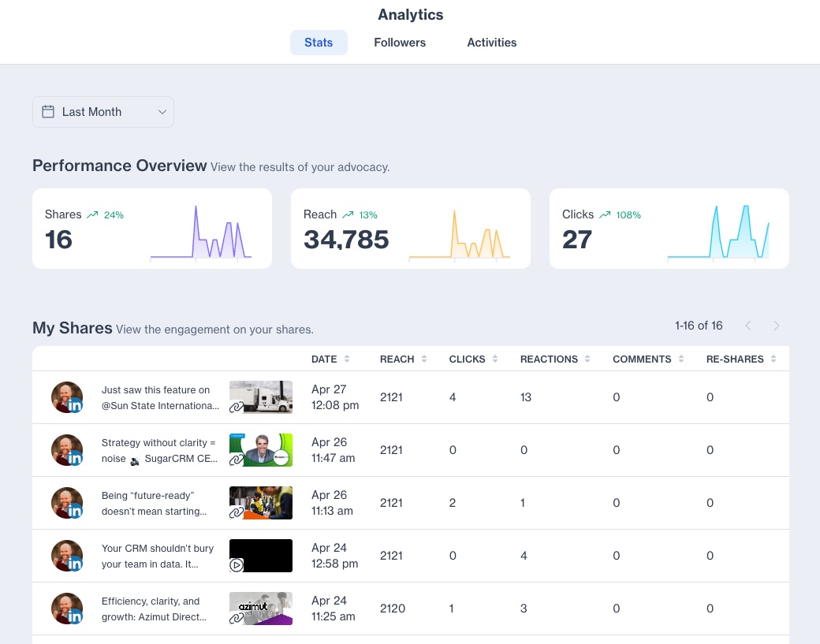Screen dimensions: 820x644
Task: Sort table by Clicks sort arrows
Action: click(495, 359)
